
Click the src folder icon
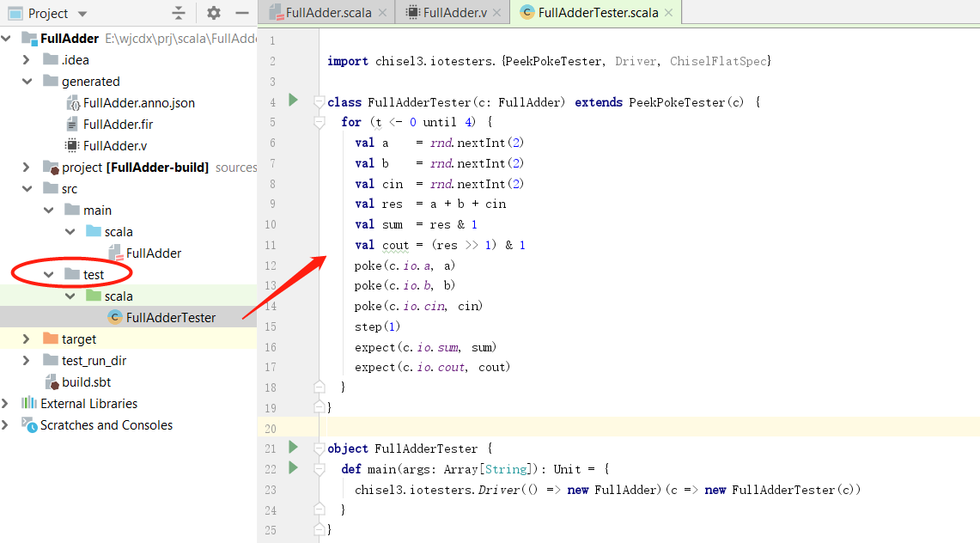51,188
